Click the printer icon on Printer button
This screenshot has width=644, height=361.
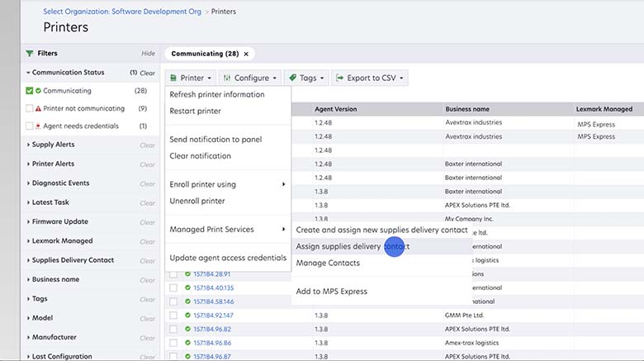(x=173, y=78)
